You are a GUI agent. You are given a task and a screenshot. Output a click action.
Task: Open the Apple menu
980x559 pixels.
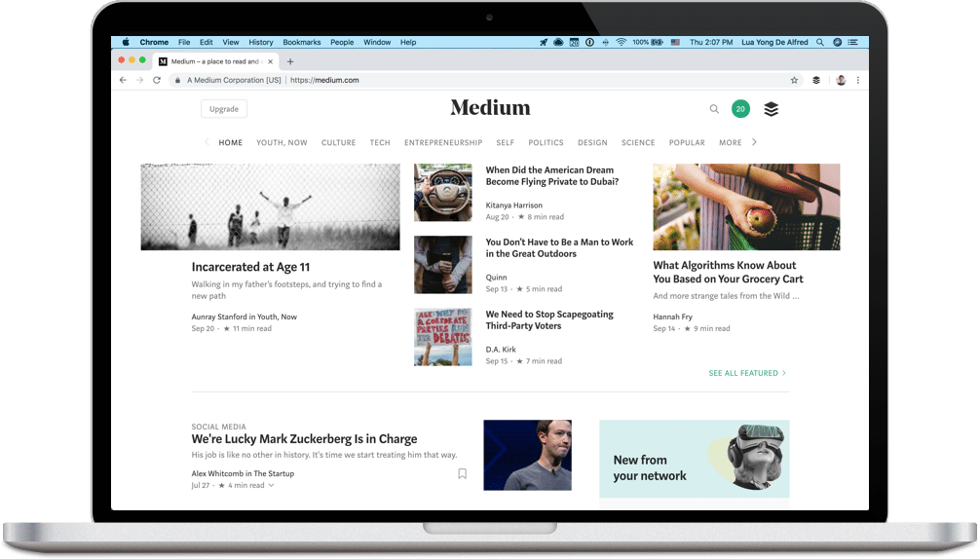pyautogui.click(x=126, y=42)
